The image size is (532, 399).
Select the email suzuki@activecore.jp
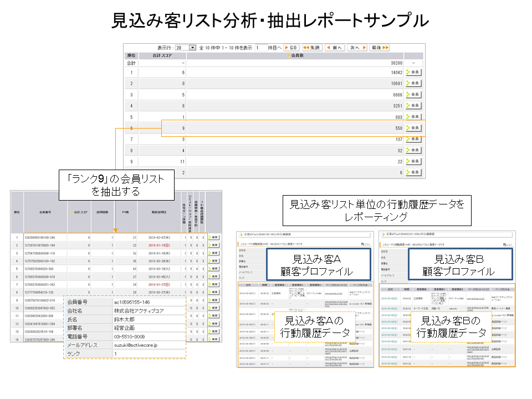135,345
